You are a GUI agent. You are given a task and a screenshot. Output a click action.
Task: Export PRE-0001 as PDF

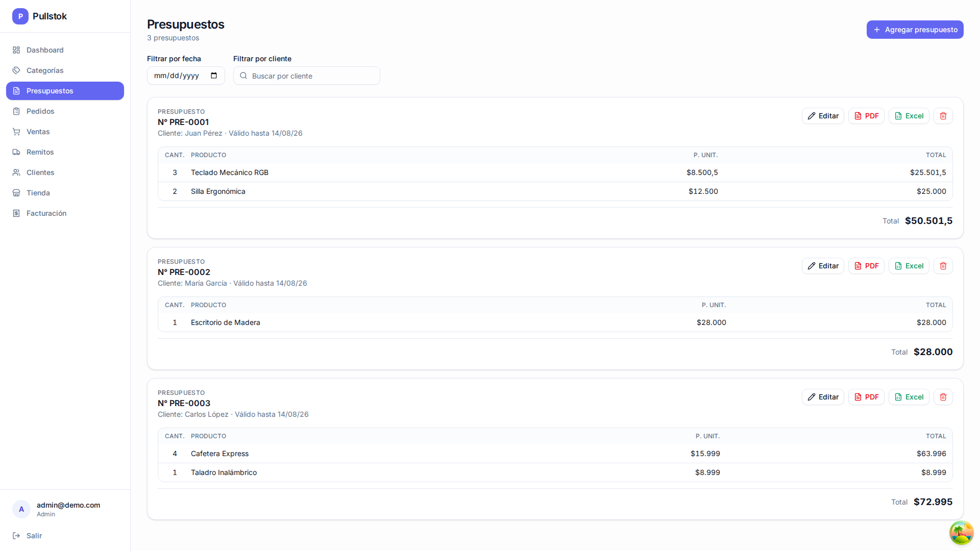[866, 116]
